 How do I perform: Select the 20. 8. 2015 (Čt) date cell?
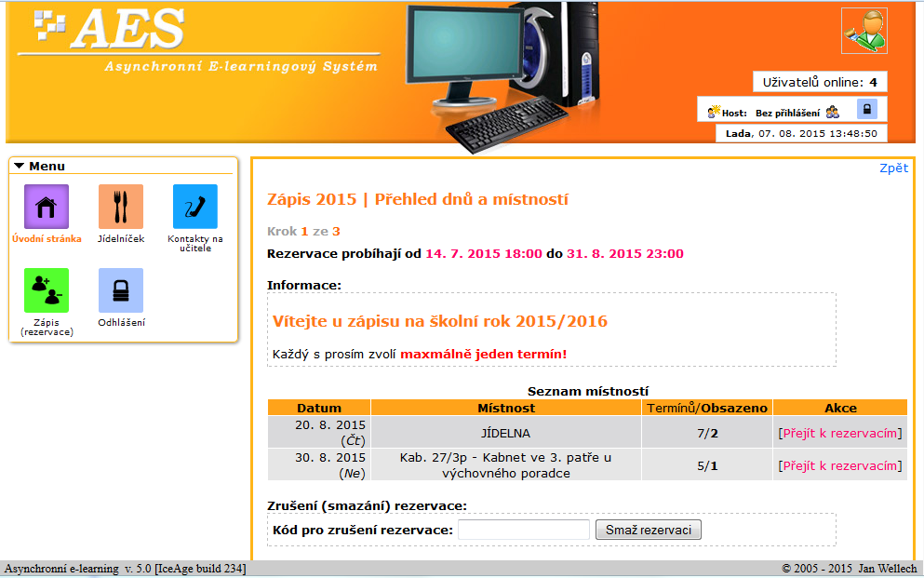tap(319, 433)
